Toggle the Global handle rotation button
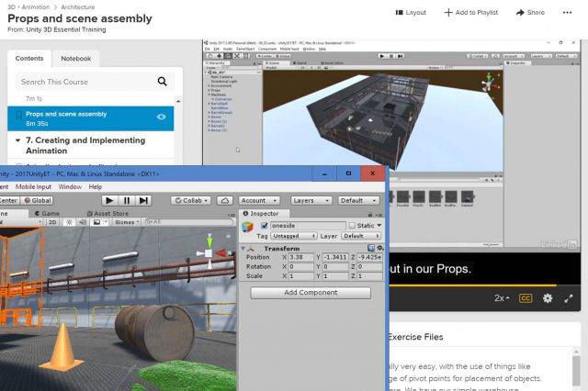The image size is (588, 391). pyautogui.click(x=38, y=200)
